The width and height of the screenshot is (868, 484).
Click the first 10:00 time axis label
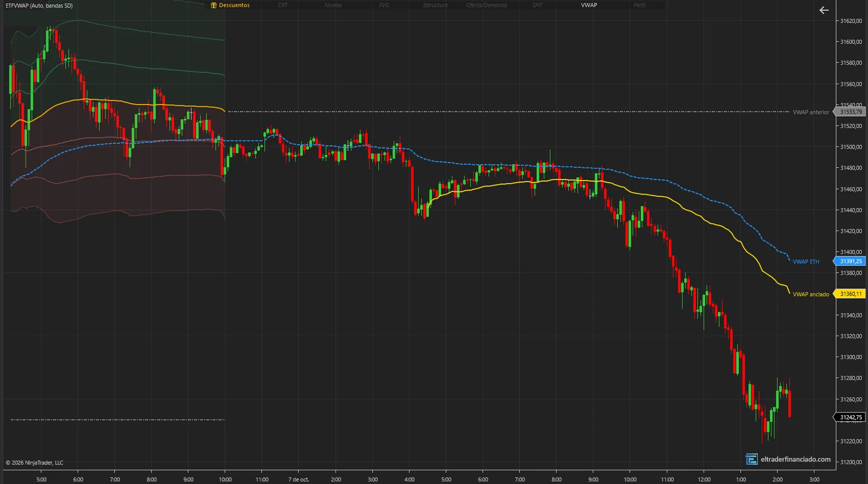[x=225, y=480]
